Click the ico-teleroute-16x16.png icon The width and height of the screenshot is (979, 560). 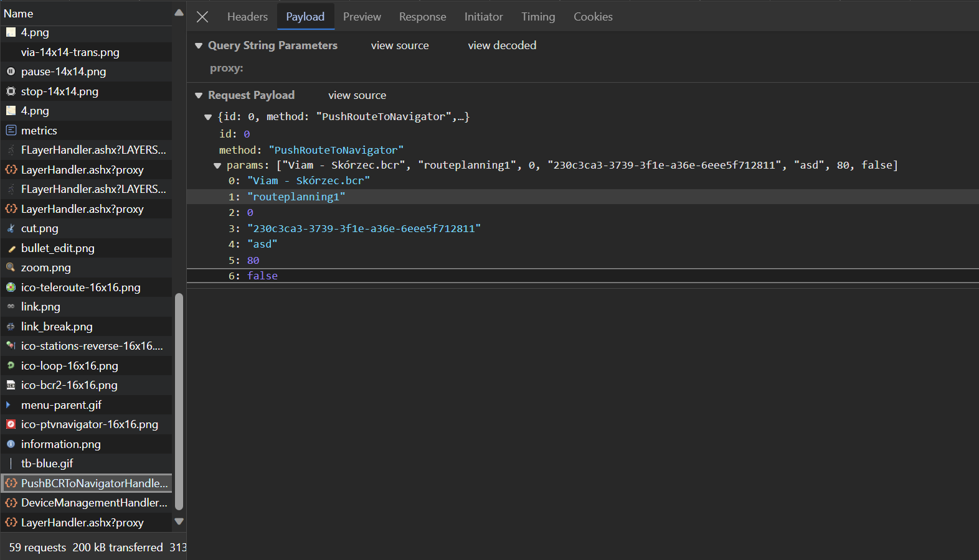click(11, 287)
